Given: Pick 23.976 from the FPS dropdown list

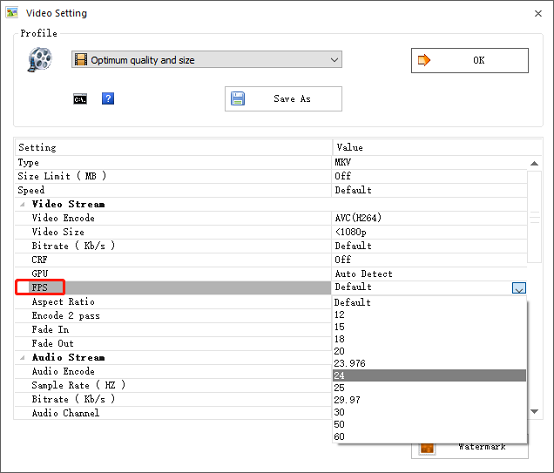Looking at the screenshot, I should pyautogui.click(x=429, y=363).
